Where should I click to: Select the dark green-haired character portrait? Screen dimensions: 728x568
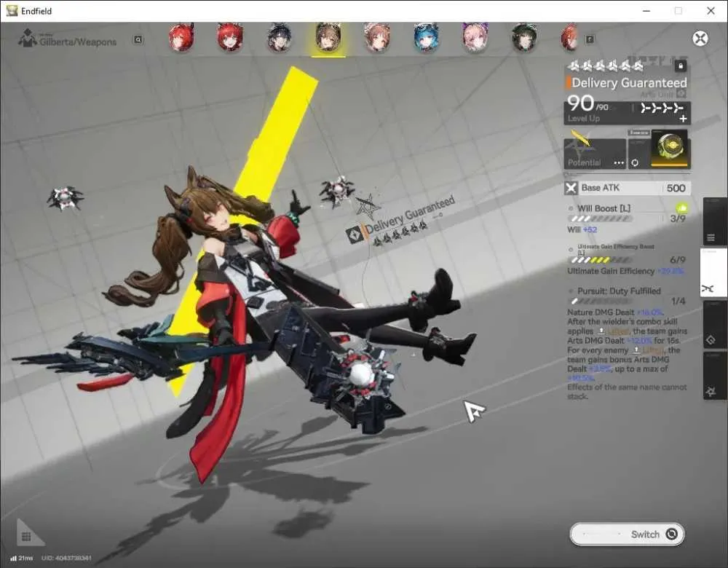pyautogui.click(x=524, y=38)
